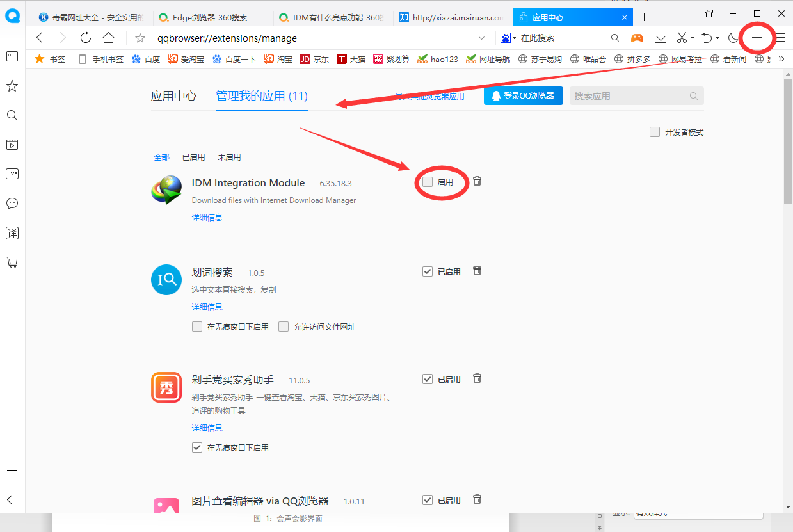The image size is (793, 532).
Task: Open the translate (译) sidebar tool
Action: 12,232
